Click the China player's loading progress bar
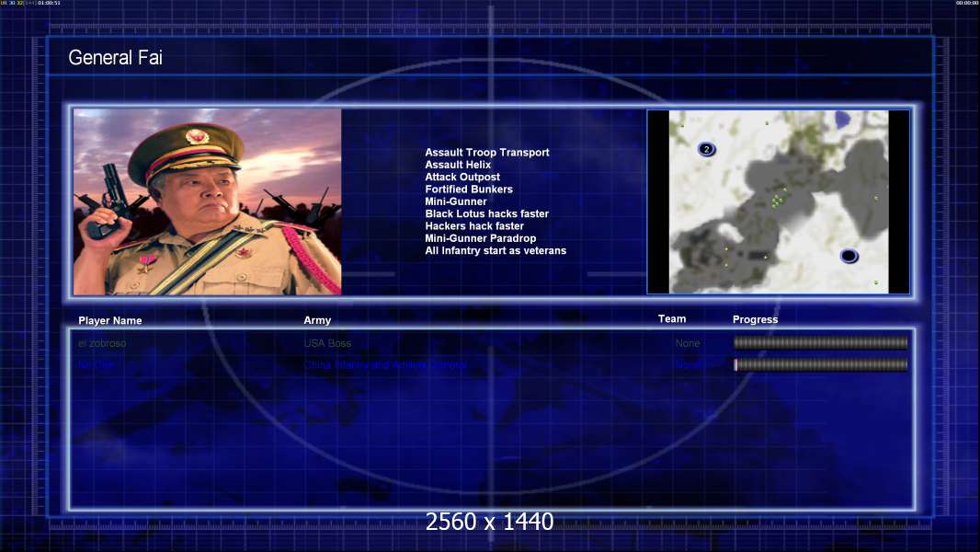980x552 pixels. click(821, 364)
